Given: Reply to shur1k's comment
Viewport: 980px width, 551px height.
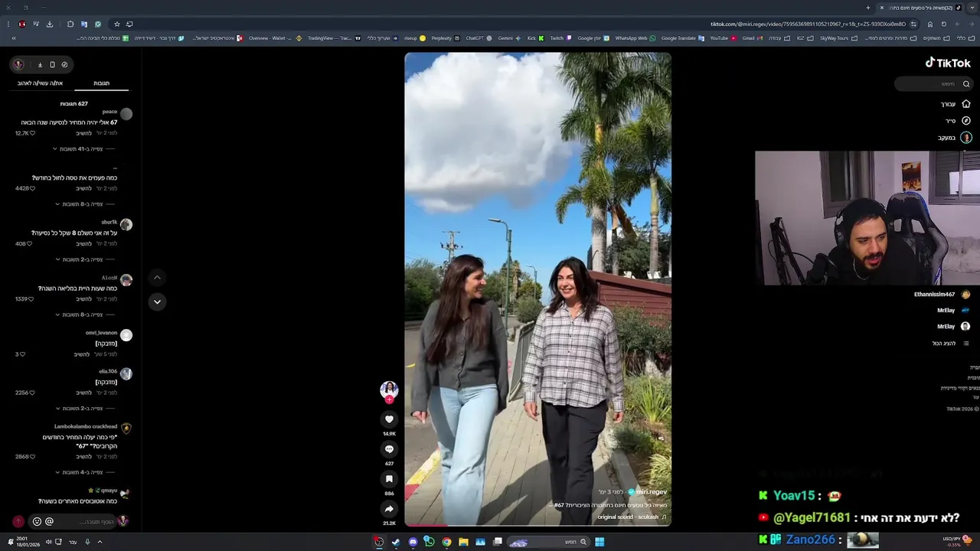Looking at the screenshot, I should 83,244.
